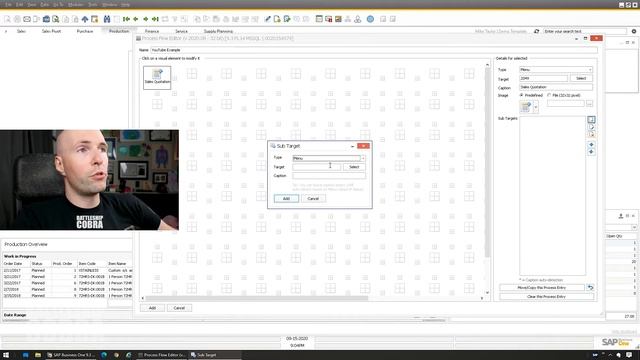Screen dimensions: 640x360
Task: Click the First Data Record arrow icon
Action: click(126, 19)
